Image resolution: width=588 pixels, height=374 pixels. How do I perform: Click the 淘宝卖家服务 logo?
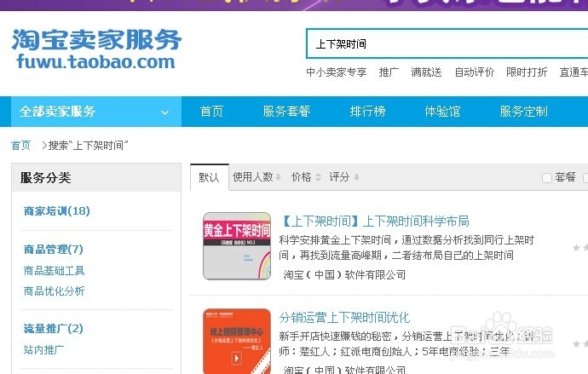point(96,49)
